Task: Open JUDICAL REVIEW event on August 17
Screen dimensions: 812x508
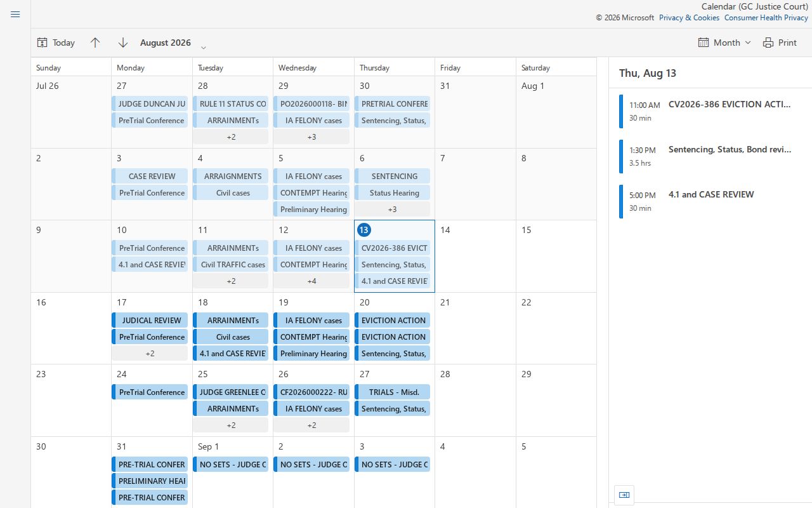Action: coord(150,320)
